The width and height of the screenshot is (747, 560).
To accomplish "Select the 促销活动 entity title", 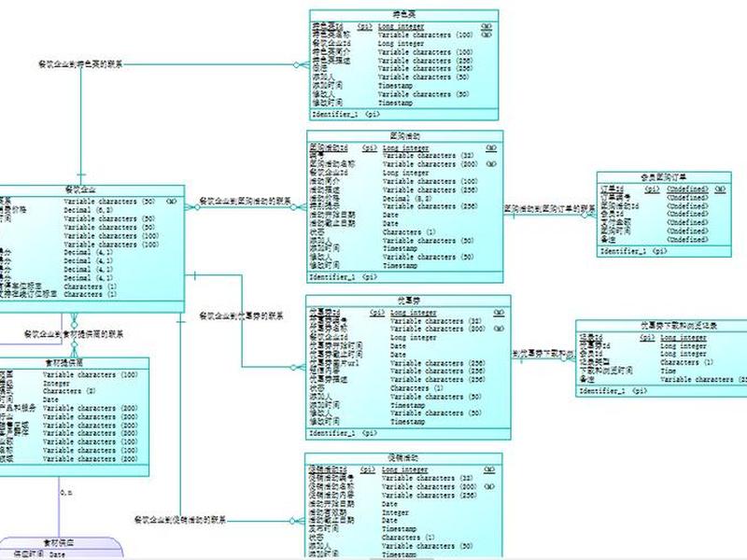I will point(403,458).
